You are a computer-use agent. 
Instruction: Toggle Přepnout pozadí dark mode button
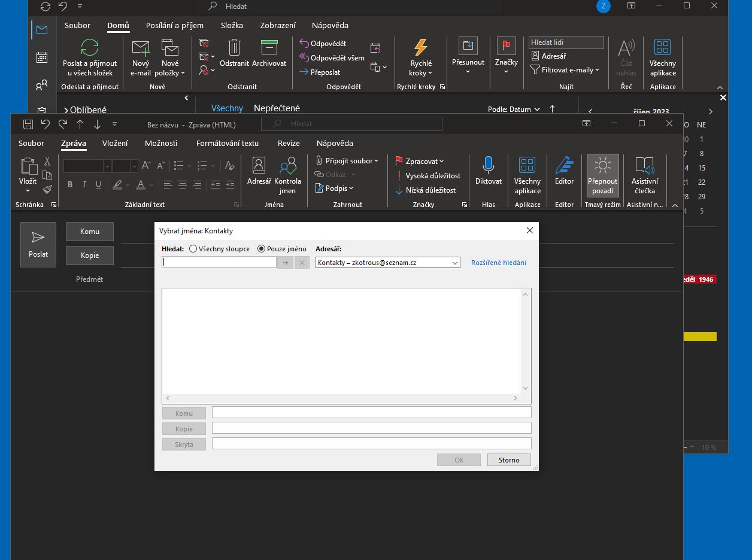click(602, 175)
